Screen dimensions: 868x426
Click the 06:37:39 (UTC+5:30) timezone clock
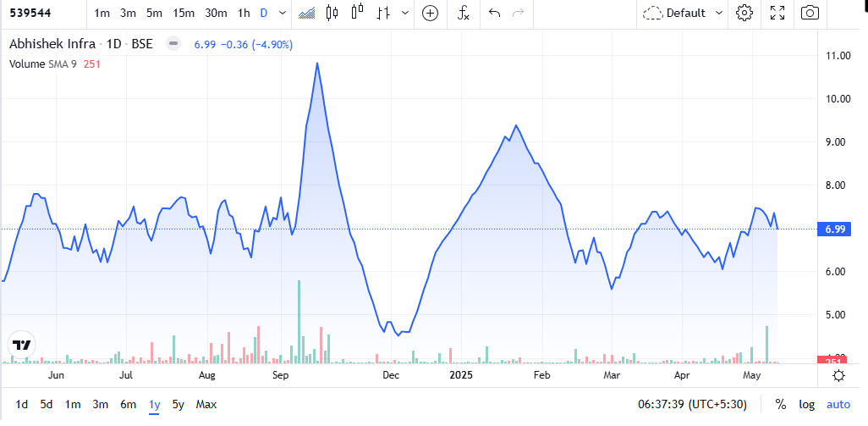tap(692, 405)
